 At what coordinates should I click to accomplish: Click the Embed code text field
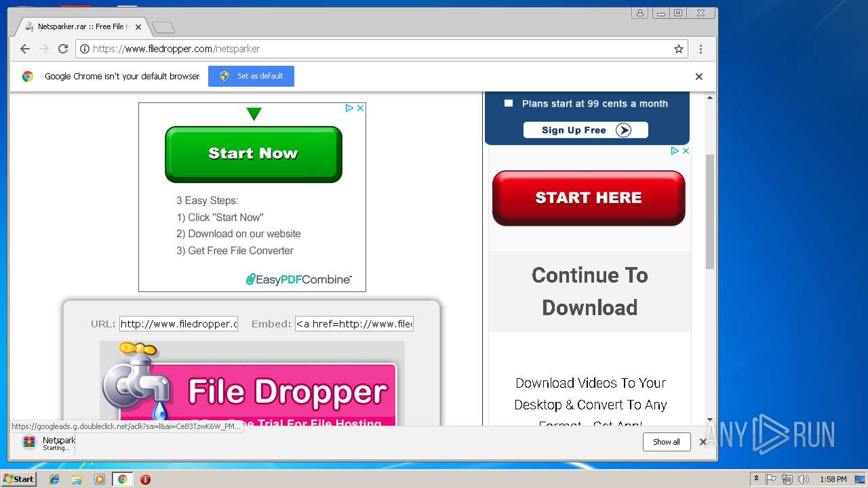point(354,324)
